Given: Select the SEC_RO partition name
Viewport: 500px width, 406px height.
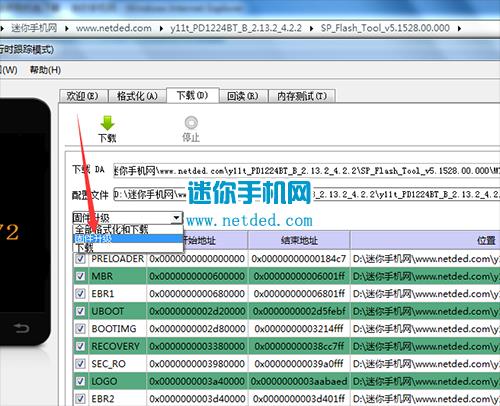Looking at the screenshot, I should pyautogui.click(x=108, y=364).
